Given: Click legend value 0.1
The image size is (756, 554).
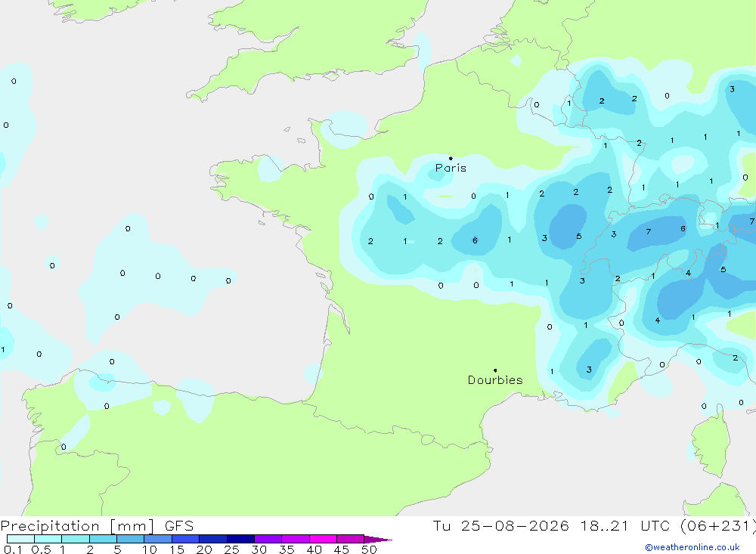Looking at the screenshot, I should point(13,549).
